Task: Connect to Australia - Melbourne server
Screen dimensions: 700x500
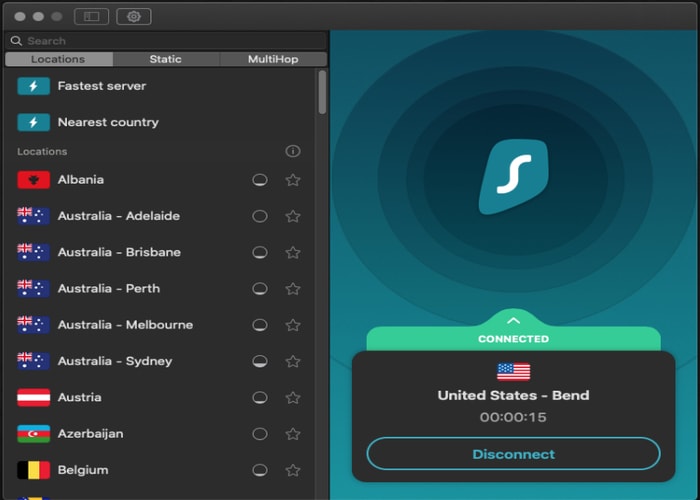Action: click(x=125, y=325)
